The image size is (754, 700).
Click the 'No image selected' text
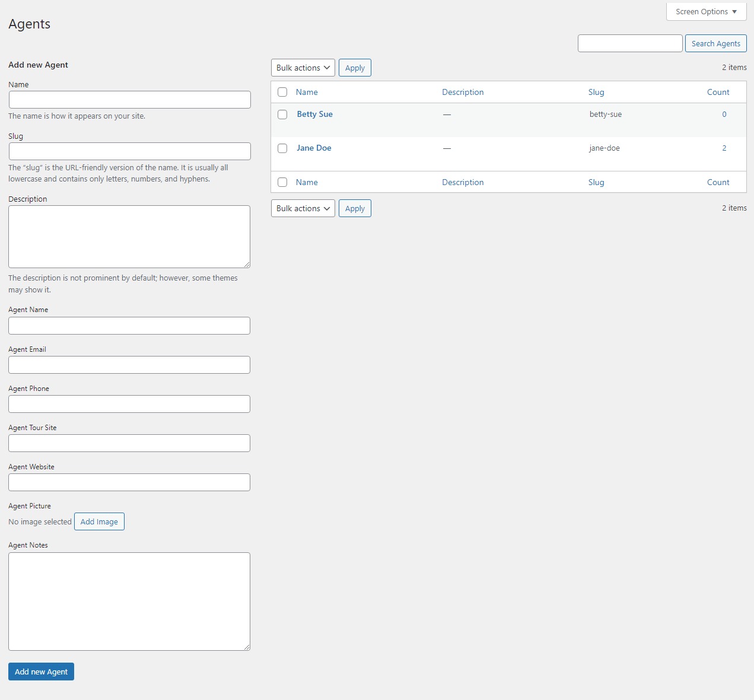pos(40,521)
